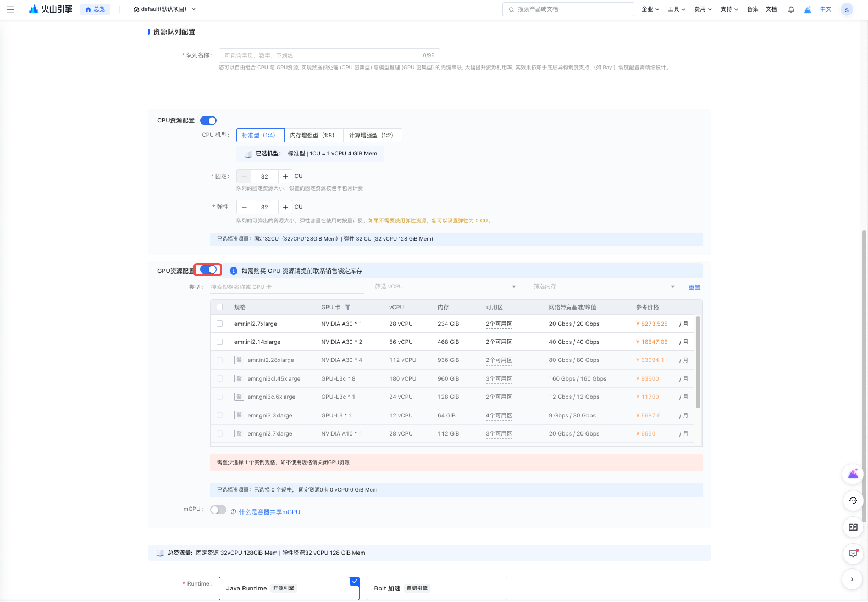Focus the top search box for products or docs
The height and width of the screenshot is (602, 868).
coord(568,9)
